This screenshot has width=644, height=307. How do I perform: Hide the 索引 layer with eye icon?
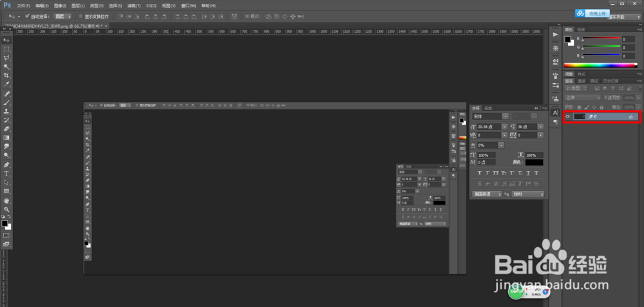coord(567,117)
